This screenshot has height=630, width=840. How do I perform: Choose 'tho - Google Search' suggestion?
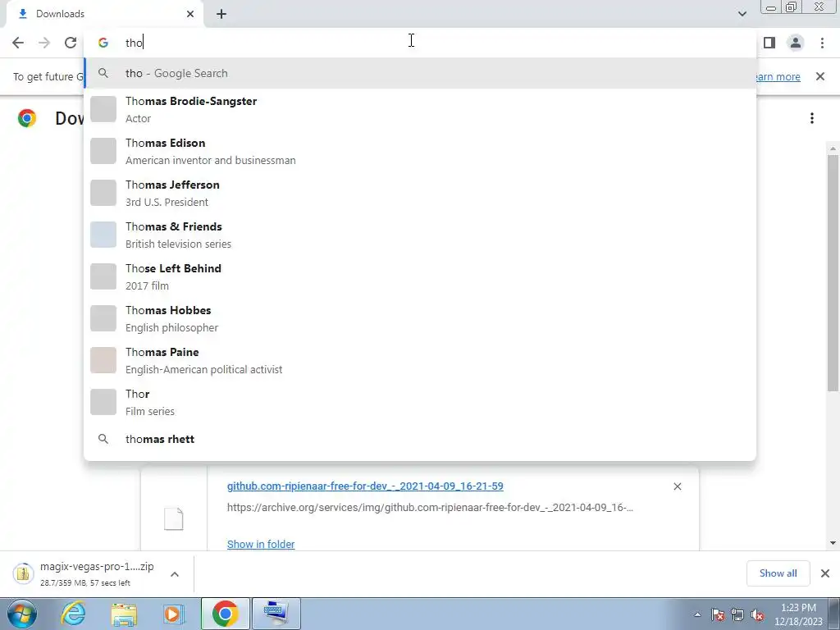(420, 73)
